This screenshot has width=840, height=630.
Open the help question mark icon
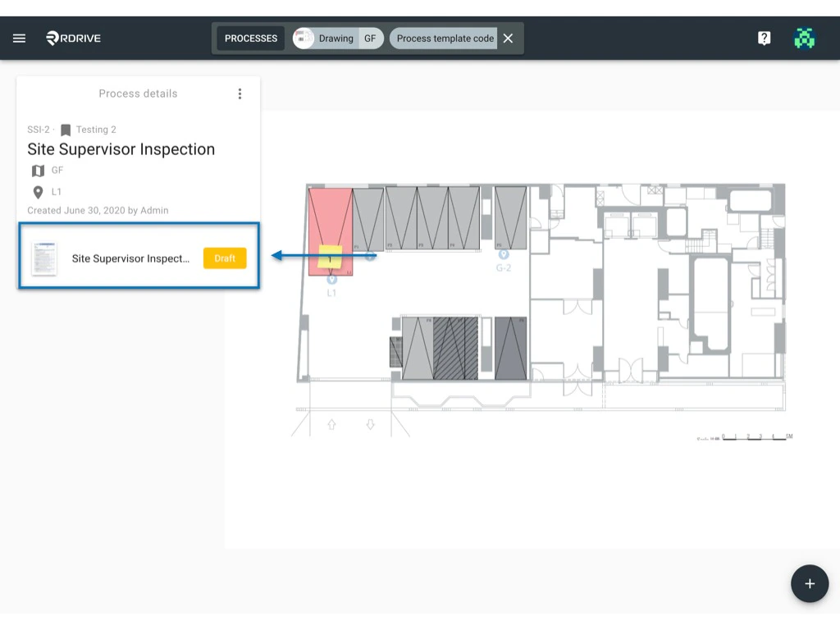(x=764, y=38)
